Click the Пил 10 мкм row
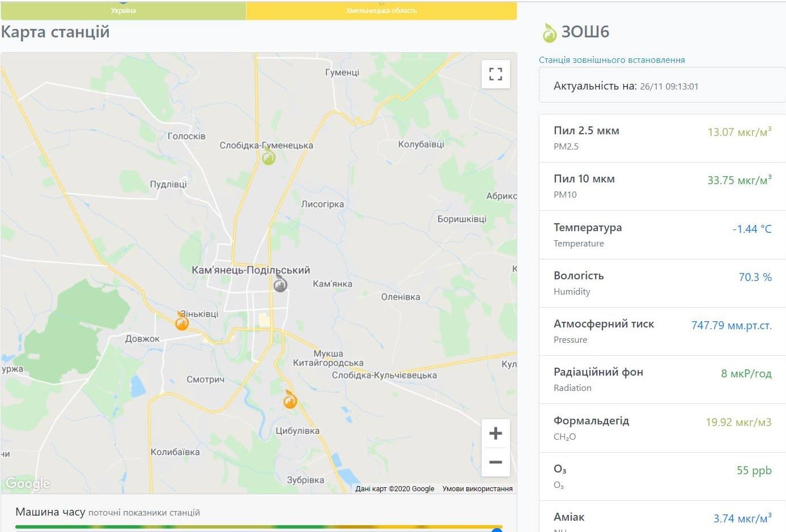Image resolution: width=786 pixels, height=532 pixels. pos(662,186)
